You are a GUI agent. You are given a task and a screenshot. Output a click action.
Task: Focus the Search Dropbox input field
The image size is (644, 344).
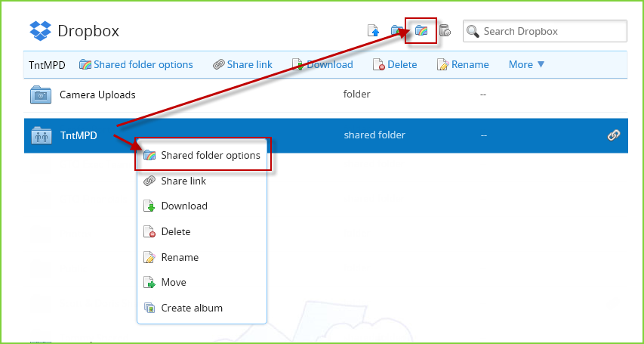(x=544, y=31)
